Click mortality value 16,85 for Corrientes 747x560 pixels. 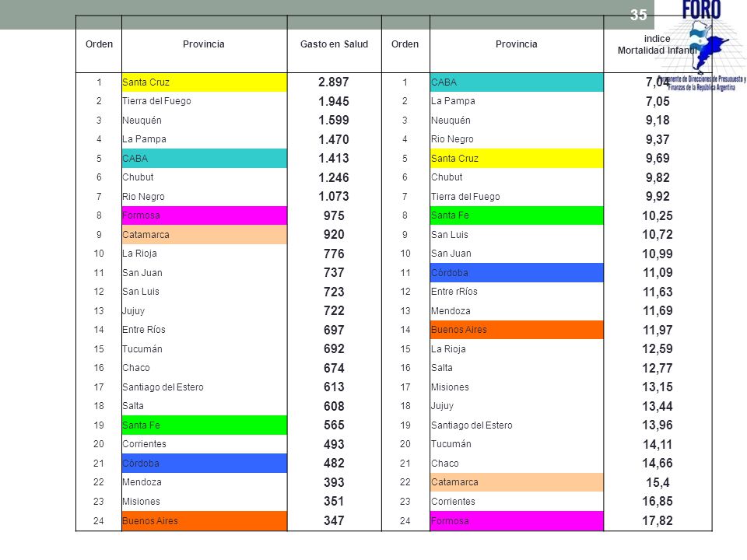click(658, 501)
